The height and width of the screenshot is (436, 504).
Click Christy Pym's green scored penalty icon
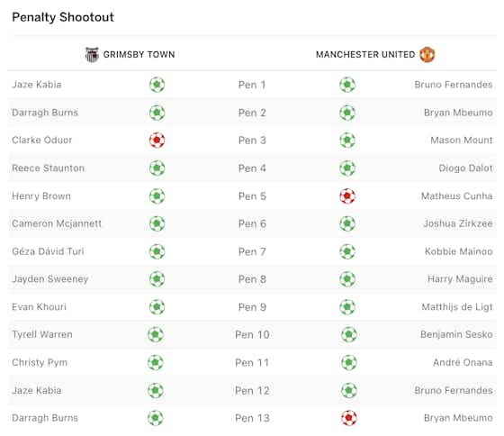156,363
